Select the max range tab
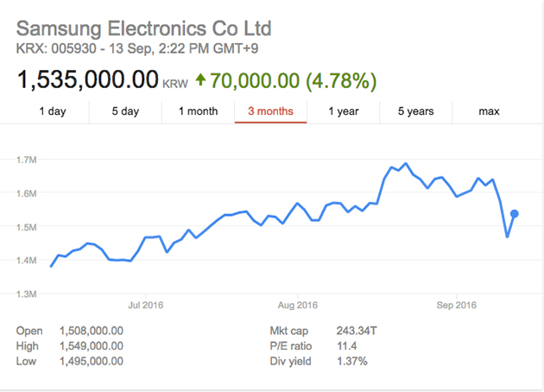The image size is (544, 392). (489, 111)
